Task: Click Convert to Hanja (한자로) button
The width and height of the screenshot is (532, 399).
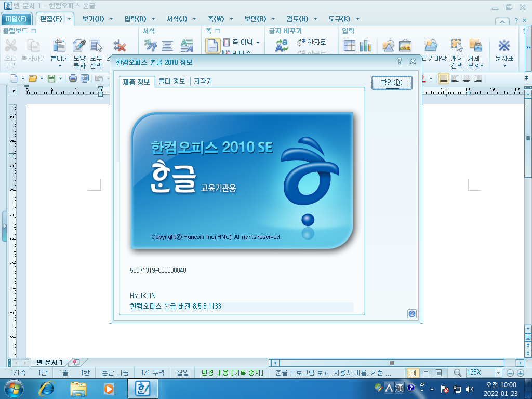Action: (x=312, y=43)
